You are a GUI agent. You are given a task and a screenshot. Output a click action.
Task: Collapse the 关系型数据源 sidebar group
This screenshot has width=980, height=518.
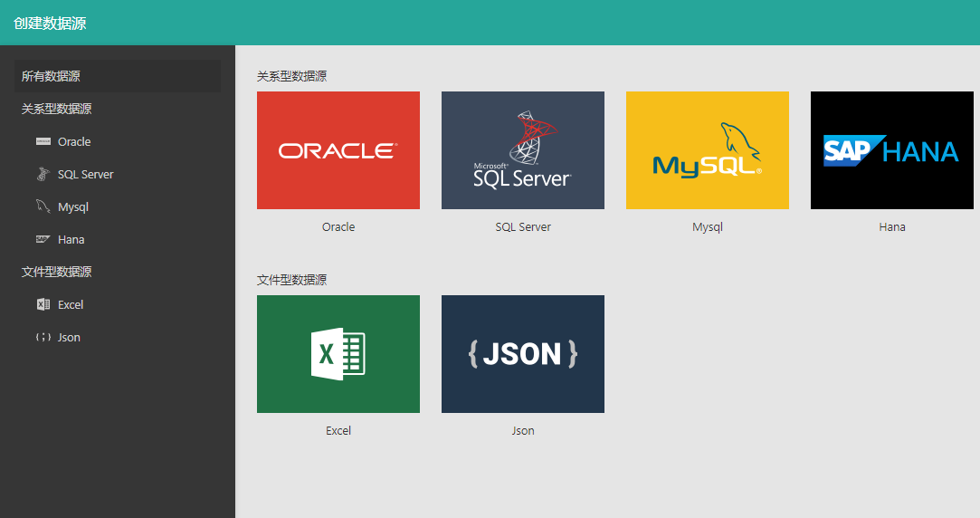pyautogui.click(x=57, y=109)
